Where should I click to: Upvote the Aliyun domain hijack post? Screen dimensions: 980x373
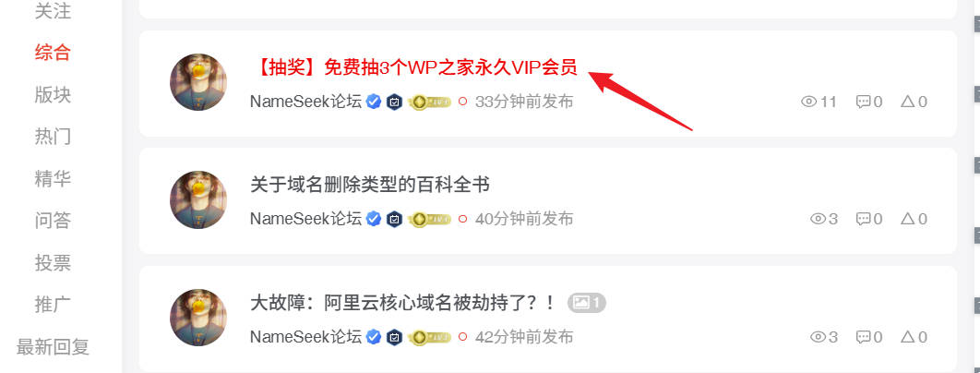907,337
